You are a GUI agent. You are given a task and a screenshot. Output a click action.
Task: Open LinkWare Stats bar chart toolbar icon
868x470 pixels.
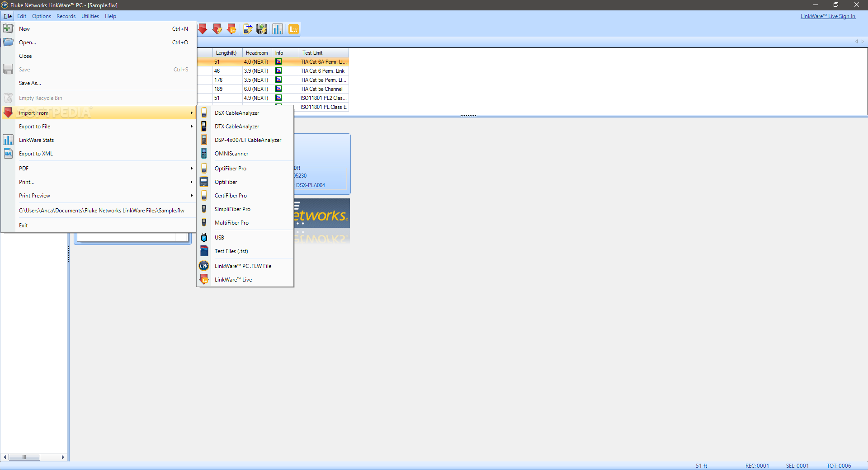(278, 29)
